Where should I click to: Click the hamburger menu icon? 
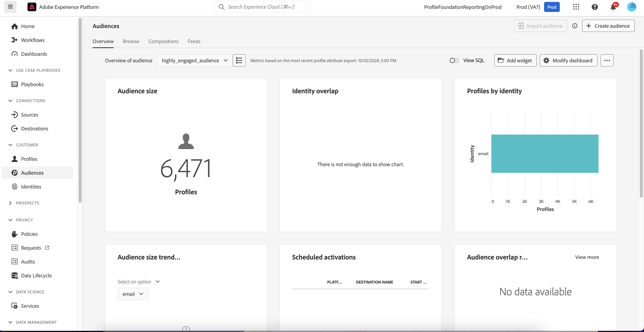(x=10, y=7)
